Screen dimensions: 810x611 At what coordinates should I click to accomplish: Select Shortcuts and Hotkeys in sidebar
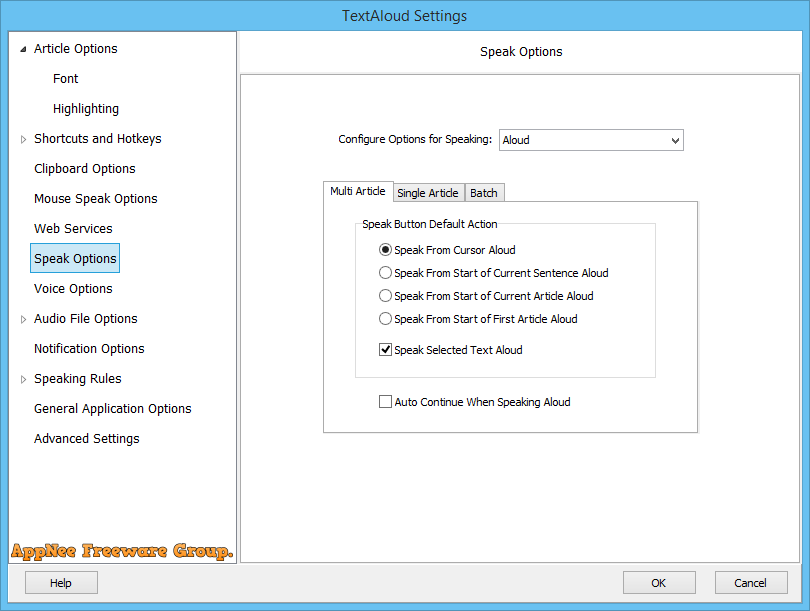[98, 138]
